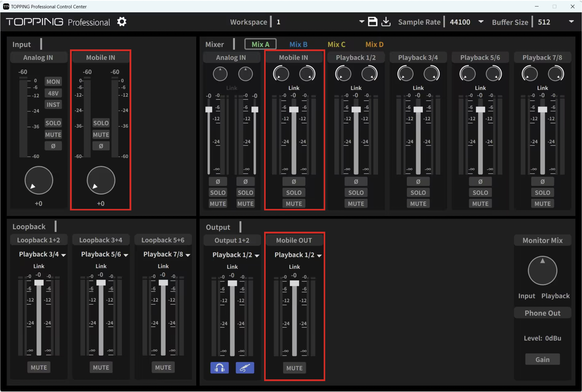Screen dimensions: 582x392
Task: Expand the Buffer Size dropdown
Action: click(x=571, y=22)
